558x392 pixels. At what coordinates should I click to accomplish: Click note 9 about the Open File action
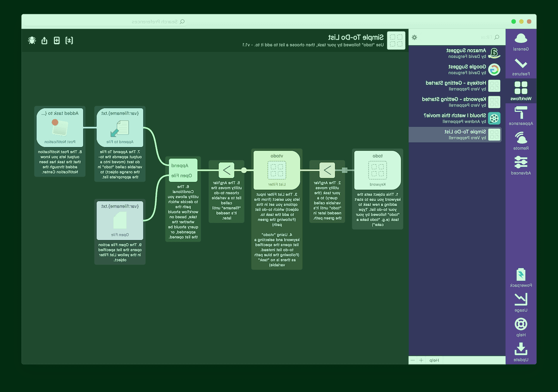pos(120,253)
